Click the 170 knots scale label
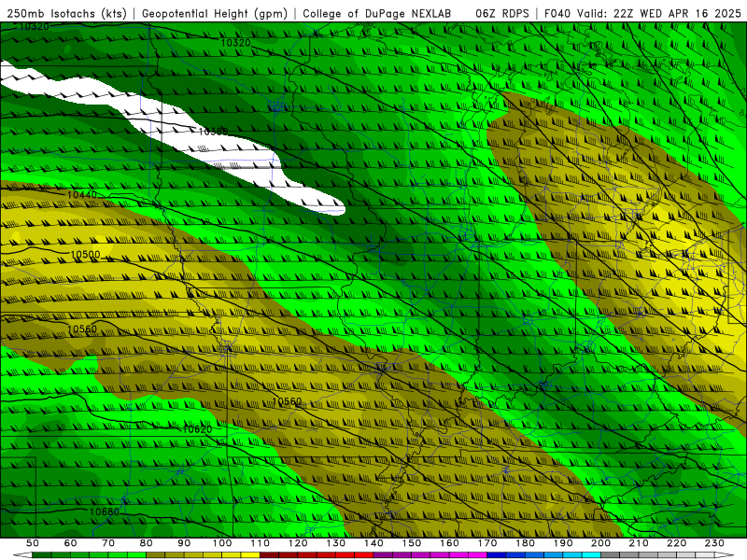Image resolution: width=747 pixels, height=560 pixels. (487, 543)
